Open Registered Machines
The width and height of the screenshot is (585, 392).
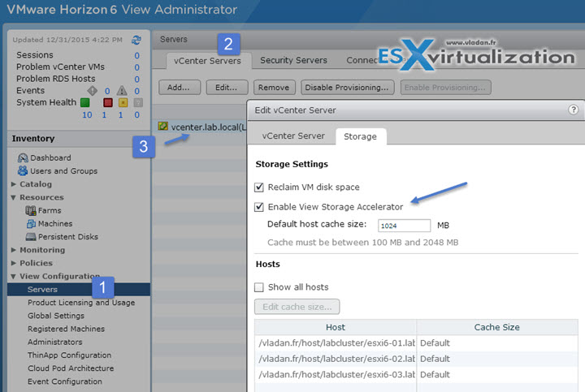(66, 329)
